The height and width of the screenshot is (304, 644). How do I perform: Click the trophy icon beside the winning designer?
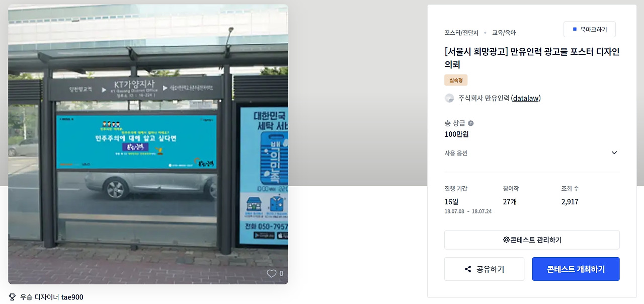click(12, 297)
